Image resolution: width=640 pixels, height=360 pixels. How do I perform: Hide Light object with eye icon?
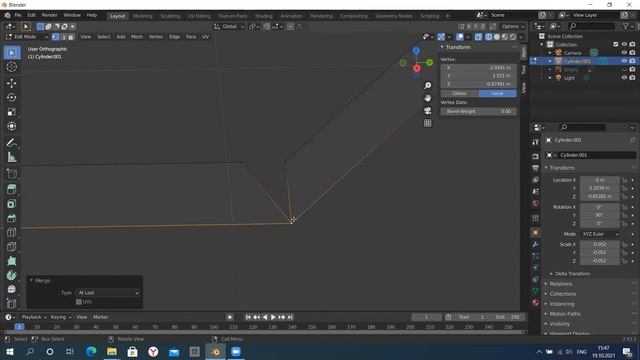point(624,78)
